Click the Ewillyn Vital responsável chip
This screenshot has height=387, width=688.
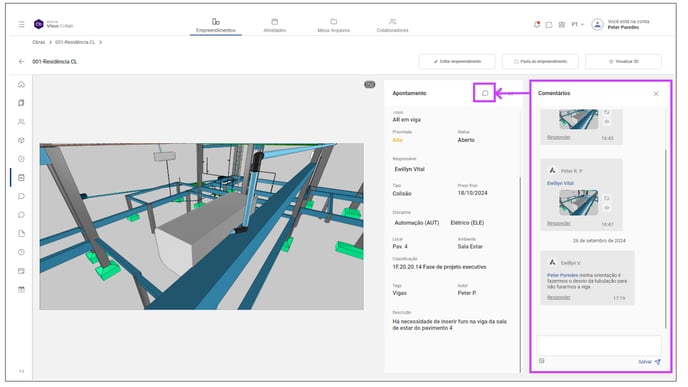click(x=409, y=169)
